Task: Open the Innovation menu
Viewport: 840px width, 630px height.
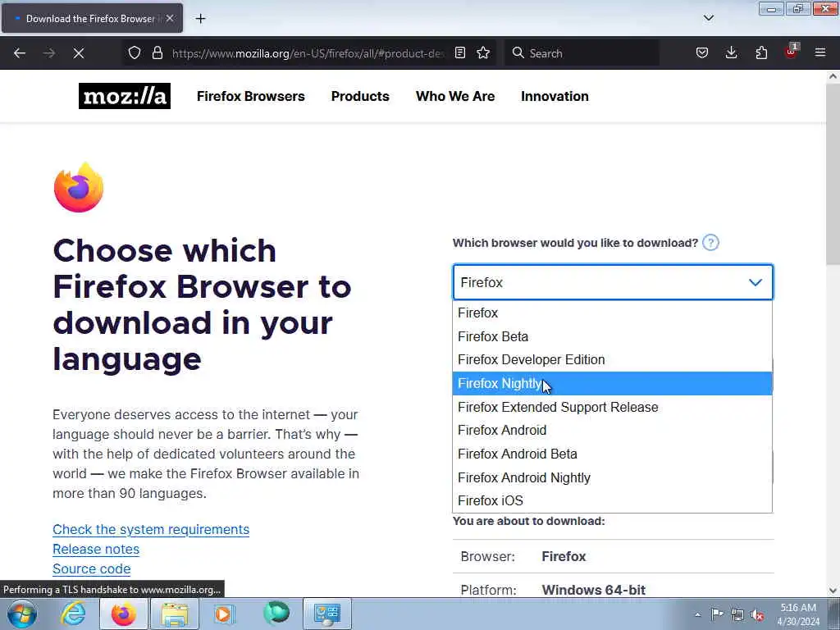Action: coord(555,97)
